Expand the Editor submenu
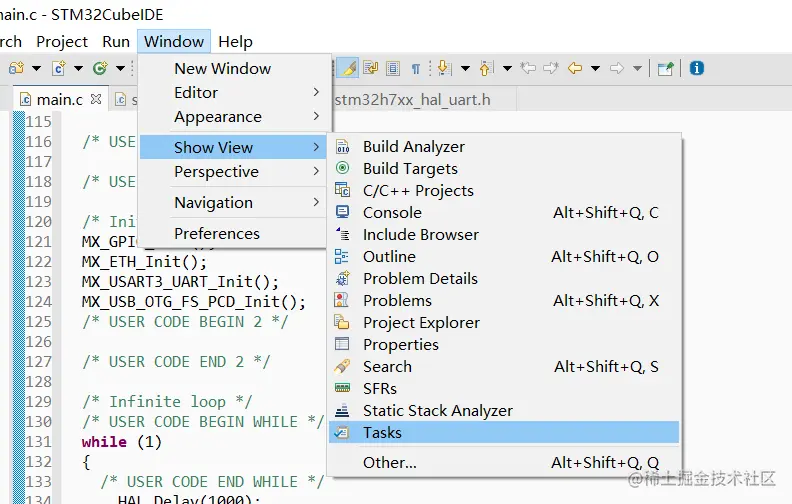Viewport: 792px width, 504px height. tap(234, 92)
